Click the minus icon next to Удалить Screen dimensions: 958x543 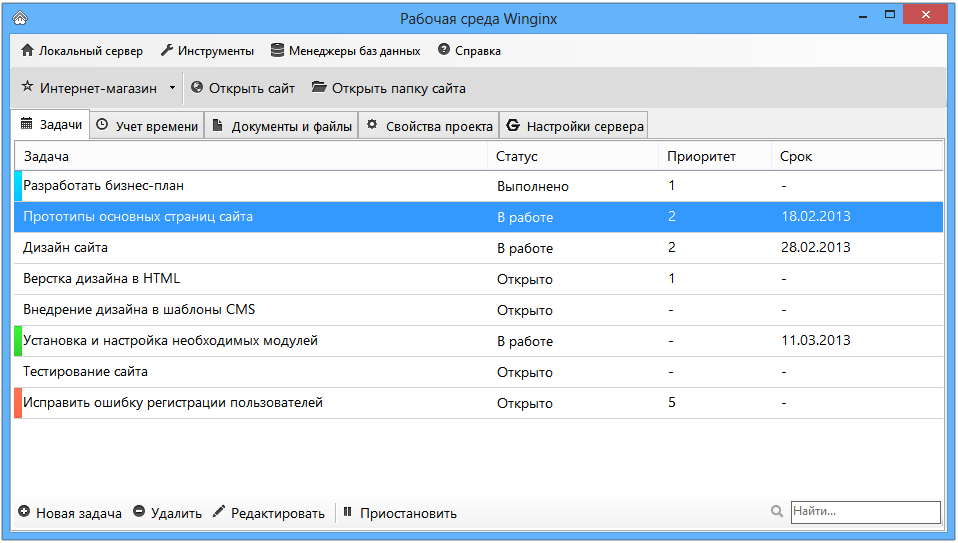pyautogui.click(x=139, y=511)
